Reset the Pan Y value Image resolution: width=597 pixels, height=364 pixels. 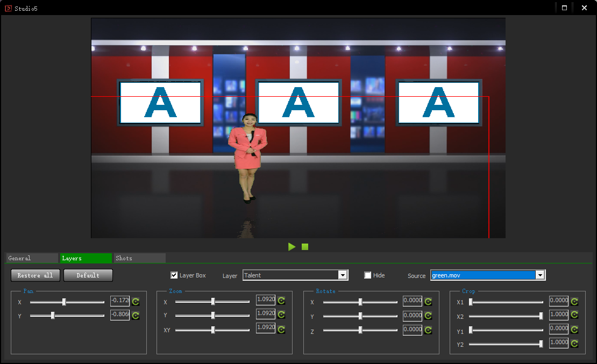[136, 315]
